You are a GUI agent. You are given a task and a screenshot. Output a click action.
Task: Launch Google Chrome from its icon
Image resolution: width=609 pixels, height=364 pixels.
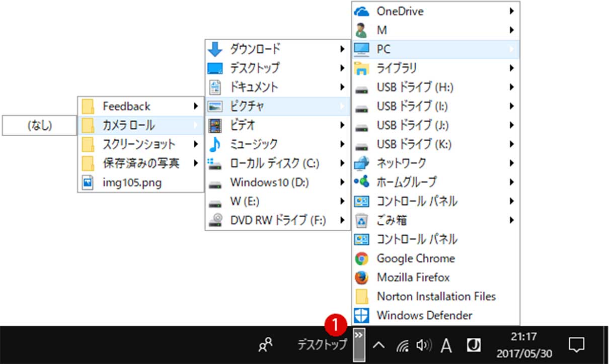[x=362, y=258]
